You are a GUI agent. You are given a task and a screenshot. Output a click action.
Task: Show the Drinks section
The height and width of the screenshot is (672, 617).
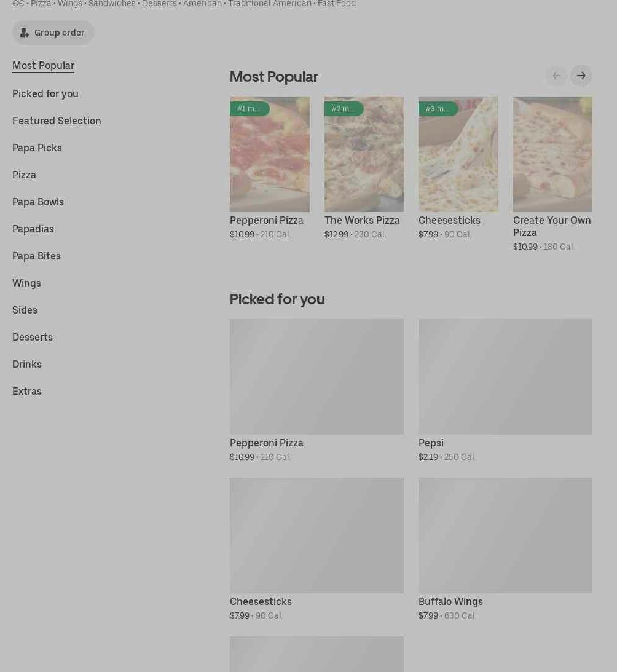point(27,364)
